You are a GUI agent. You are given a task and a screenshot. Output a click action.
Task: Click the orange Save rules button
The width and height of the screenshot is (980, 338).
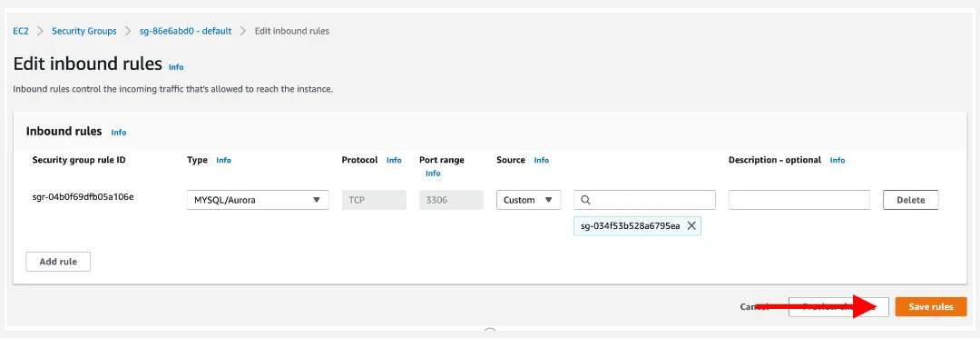click(931, 307)
